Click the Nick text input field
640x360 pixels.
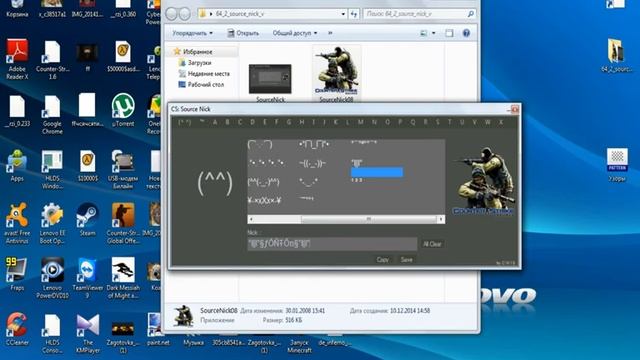coord(332,244)
